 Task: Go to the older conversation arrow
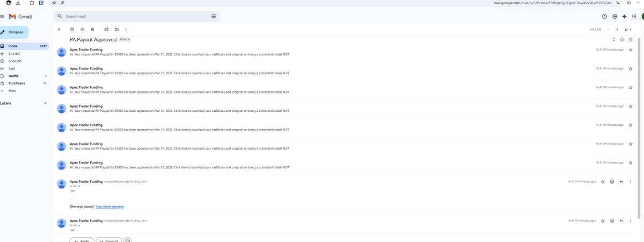(x=617, y=30)
